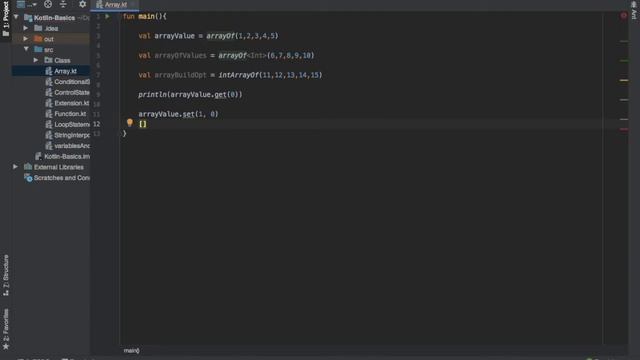The width and height of the screenshot is (640, 360).
Task: Switch to the Array.kt editor tab
Action: (x=116, y=5)
